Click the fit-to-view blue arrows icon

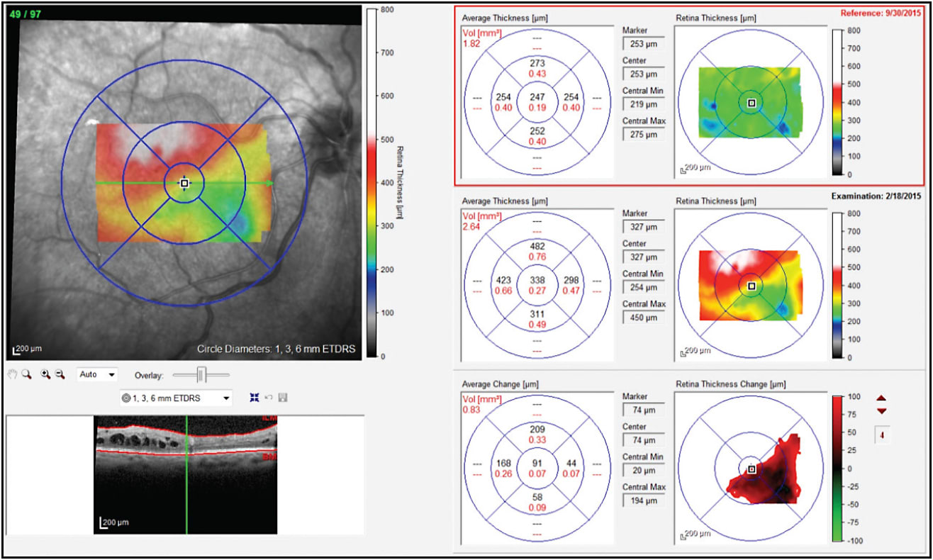254,398
